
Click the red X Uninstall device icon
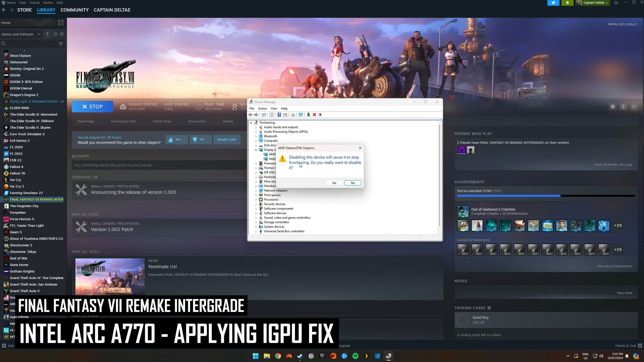click(314, 115)
